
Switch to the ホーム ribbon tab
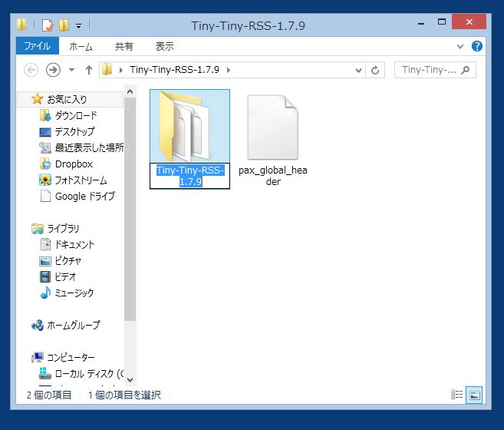click(81, 47)
